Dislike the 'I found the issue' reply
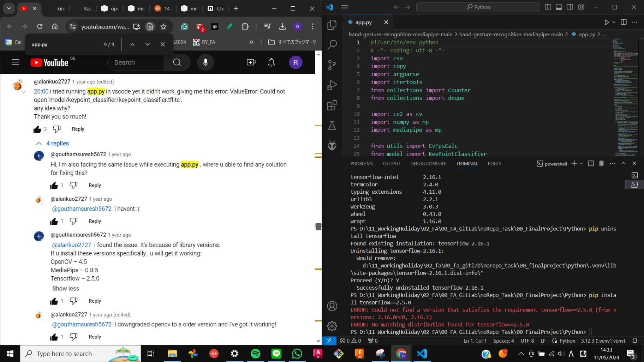This screenshot has width=644, height=362. tap(73, 301)
